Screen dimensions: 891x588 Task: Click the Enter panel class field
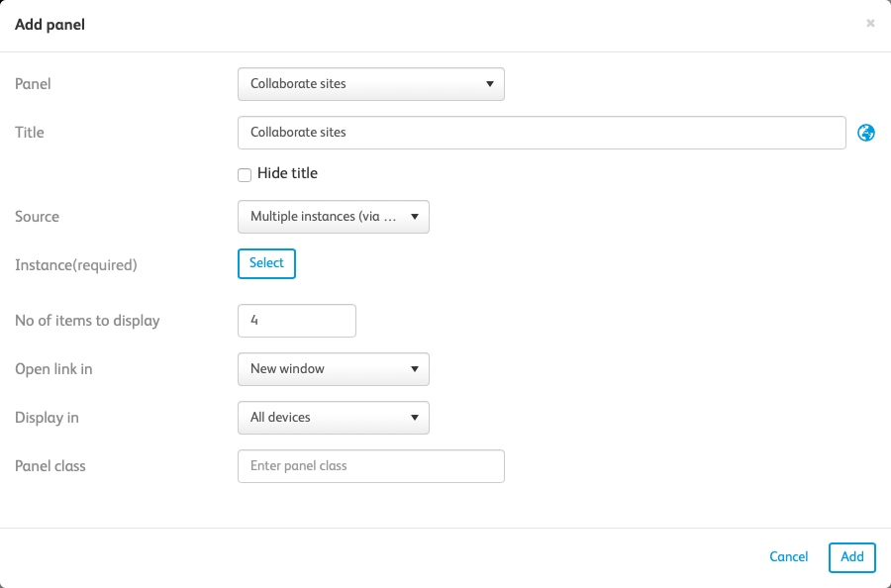[x=371, y=466]
